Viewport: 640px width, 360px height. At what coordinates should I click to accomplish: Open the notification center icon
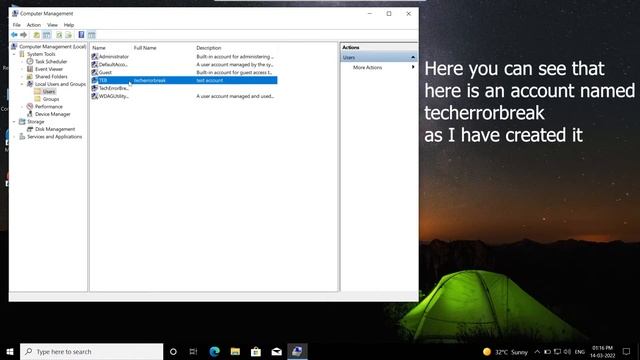[627, 351]
